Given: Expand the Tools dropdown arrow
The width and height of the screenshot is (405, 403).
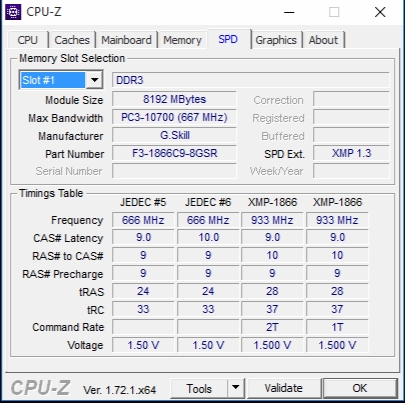Looking at the screenshot, I should tap(236, 388).
